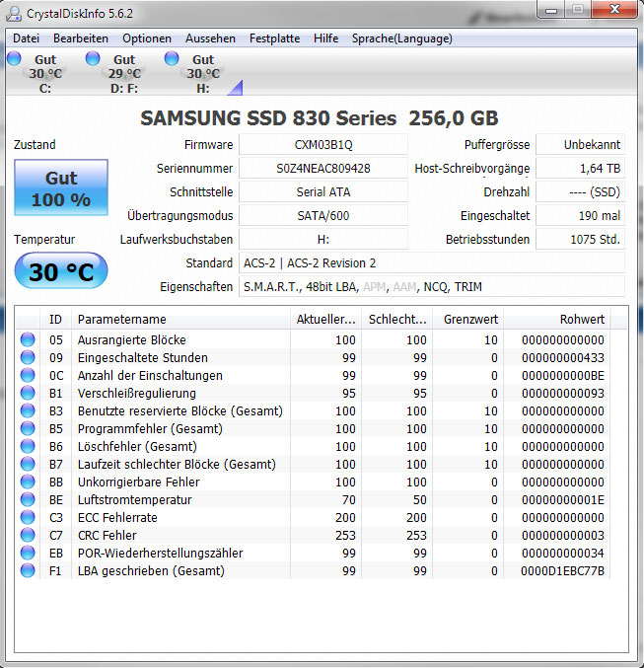Click the Aktueller... column header
The width and height of the screenshot is (644, 668).
tap(325, 319)
